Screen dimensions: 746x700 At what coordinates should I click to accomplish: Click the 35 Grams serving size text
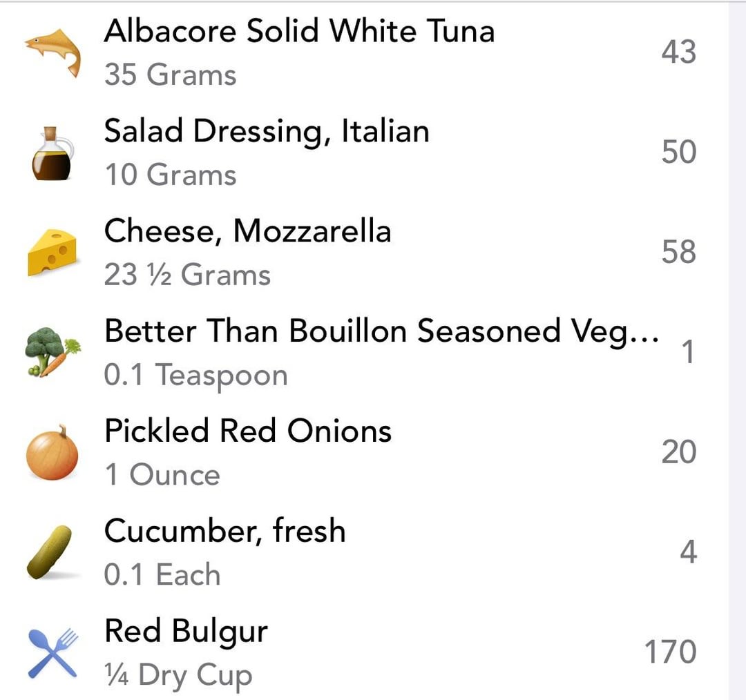(170, 75)
